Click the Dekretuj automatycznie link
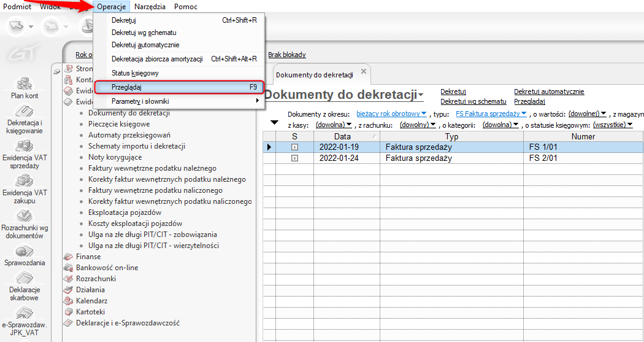 click(x=549, y=91)
